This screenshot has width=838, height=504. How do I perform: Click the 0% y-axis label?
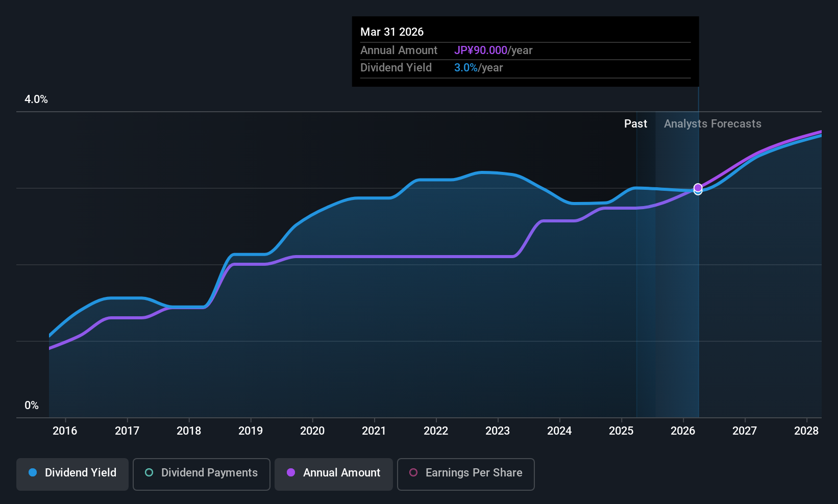coord(32,406)
